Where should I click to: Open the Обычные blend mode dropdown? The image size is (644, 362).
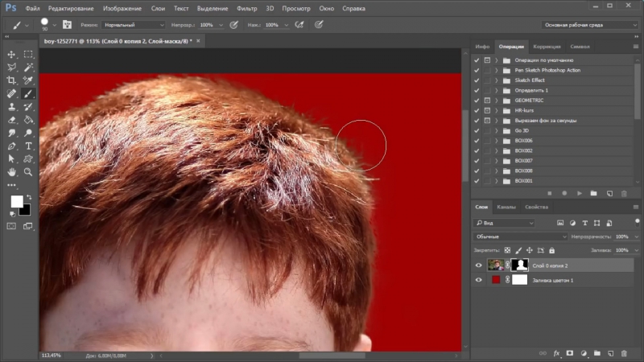(519, 237)
